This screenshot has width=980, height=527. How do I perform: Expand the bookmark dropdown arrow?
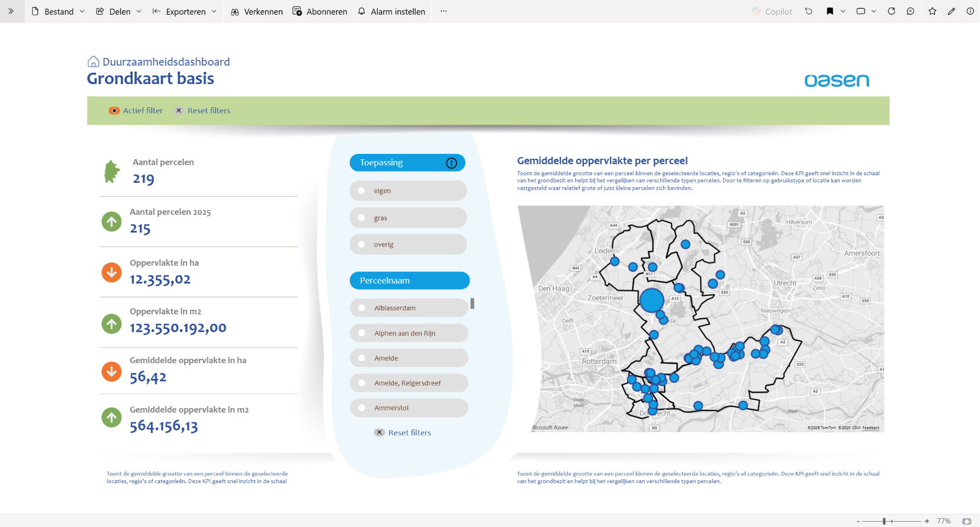tap(843, 11)
